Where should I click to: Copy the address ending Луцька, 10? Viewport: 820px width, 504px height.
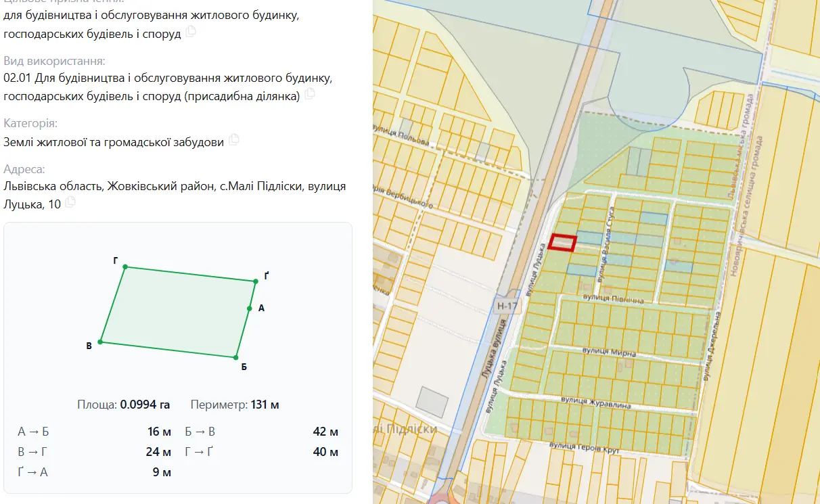click(70, 202)
